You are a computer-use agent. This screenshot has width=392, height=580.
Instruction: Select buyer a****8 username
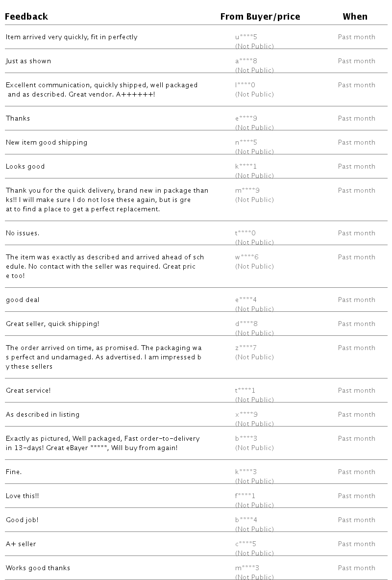click(x=246, y=61)
